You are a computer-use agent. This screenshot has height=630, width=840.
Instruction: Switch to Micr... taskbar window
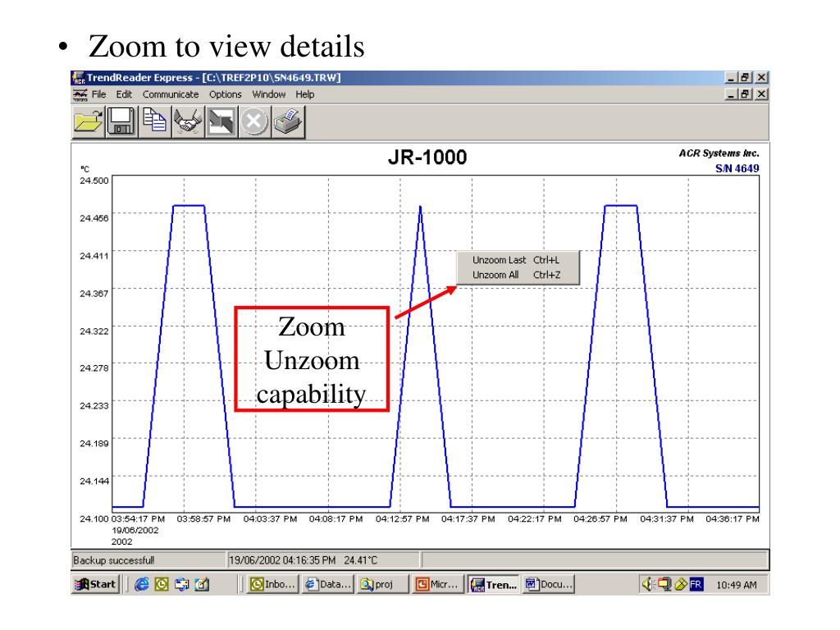pos(438,584)
